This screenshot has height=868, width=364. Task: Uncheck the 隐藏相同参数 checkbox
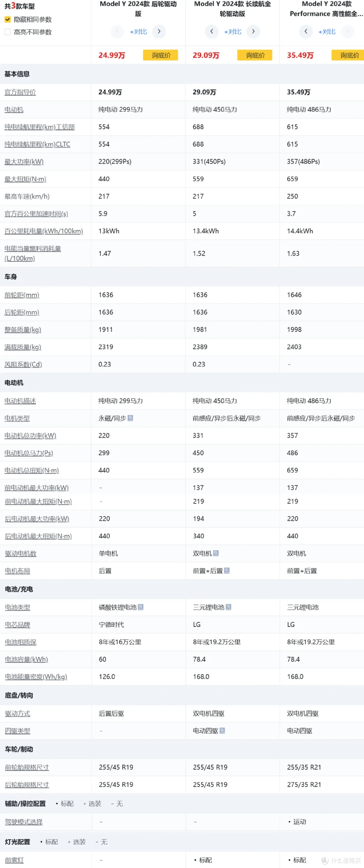(x=8, y=20)
